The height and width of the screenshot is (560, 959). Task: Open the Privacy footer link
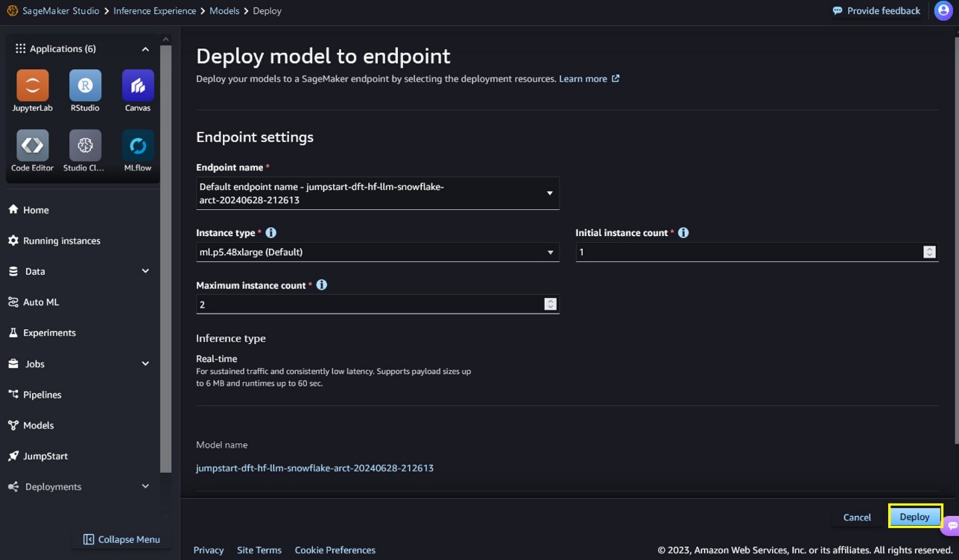(209, 550)
